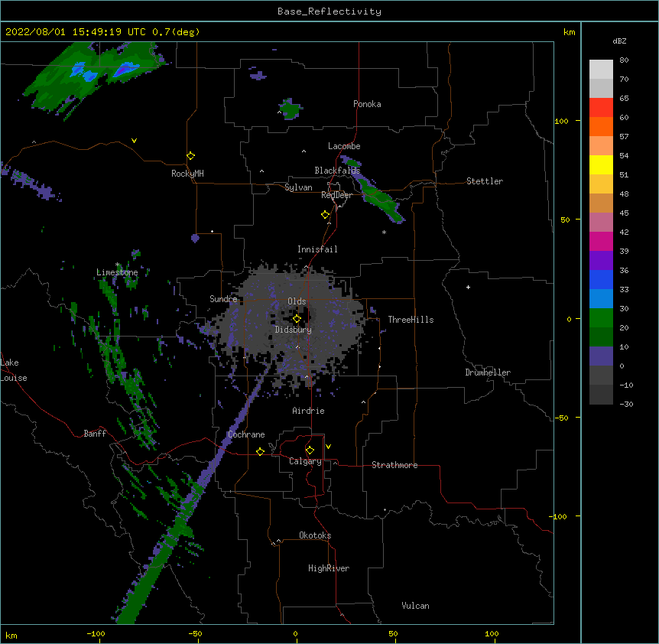The width and height of the screenshot is (659, 644).
Task: Click the -100 tick label on horizontal axis
Action: coord(96,633)
